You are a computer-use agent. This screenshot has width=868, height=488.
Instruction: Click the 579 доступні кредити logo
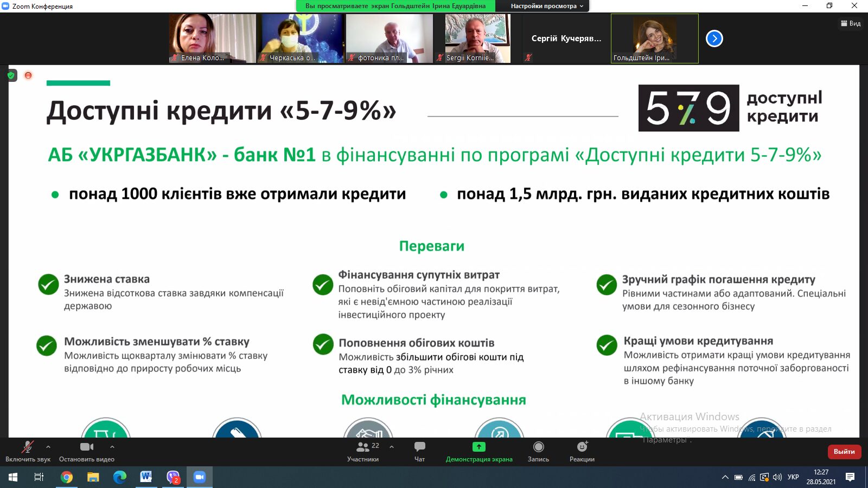[x=730, y=108]
